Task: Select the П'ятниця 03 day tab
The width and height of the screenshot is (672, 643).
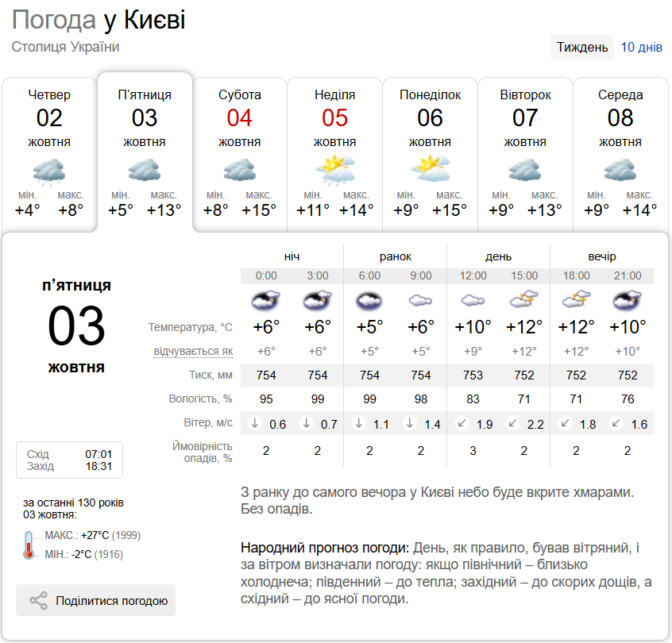Action: (145, 151)
